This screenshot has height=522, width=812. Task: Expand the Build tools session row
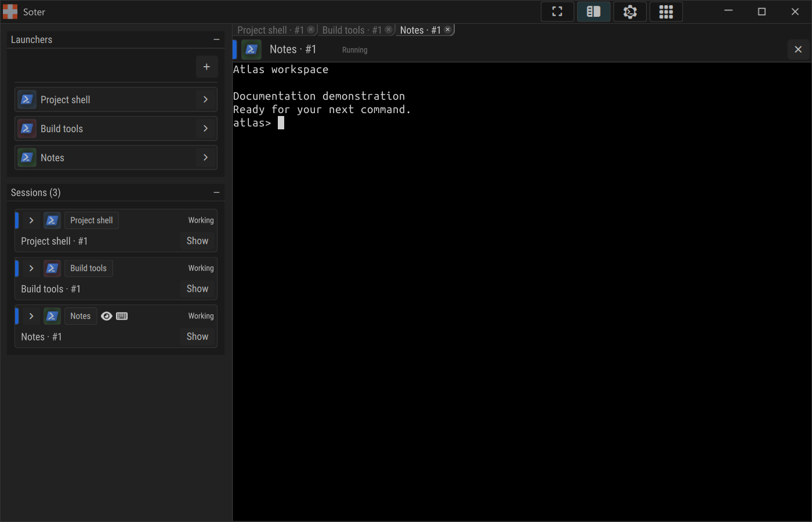[31, 268]
